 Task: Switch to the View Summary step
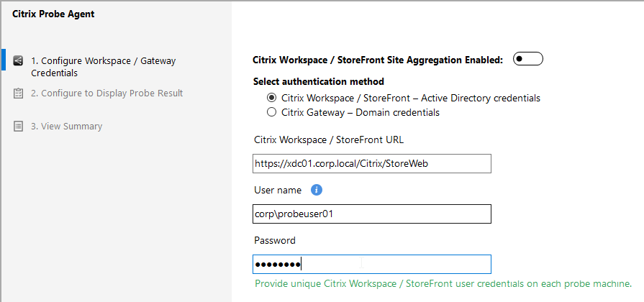click(66, 126)
